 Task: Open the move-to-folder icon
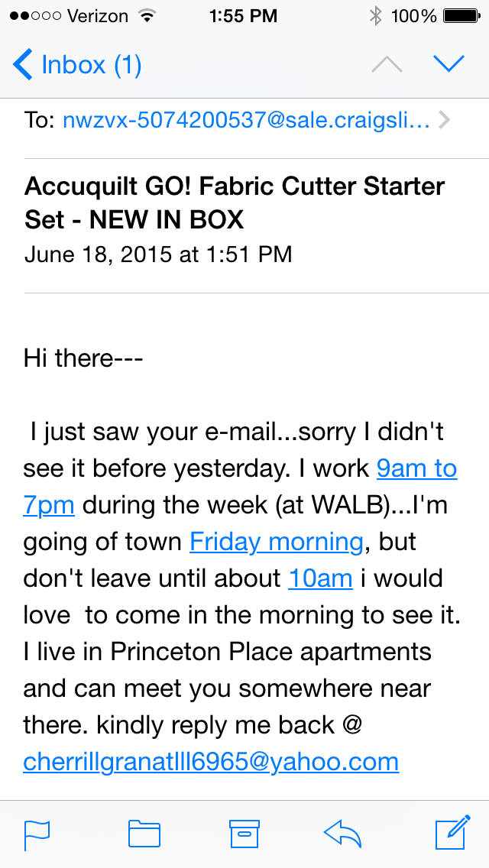[144, 834]
